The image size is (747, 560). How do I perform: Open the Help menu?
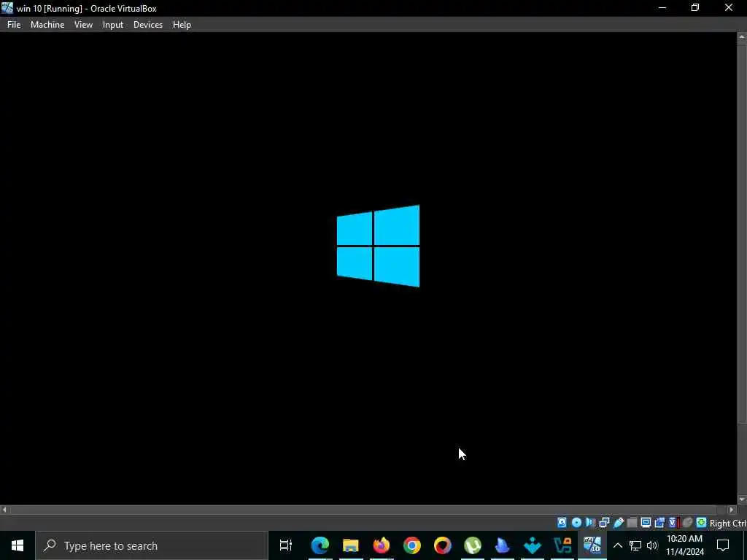pos(182,25)
